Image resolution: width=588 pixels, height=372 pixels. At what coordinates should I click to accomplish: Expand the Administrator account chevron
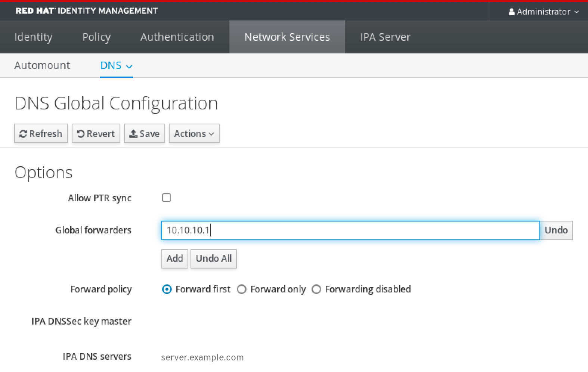point(576,12)
